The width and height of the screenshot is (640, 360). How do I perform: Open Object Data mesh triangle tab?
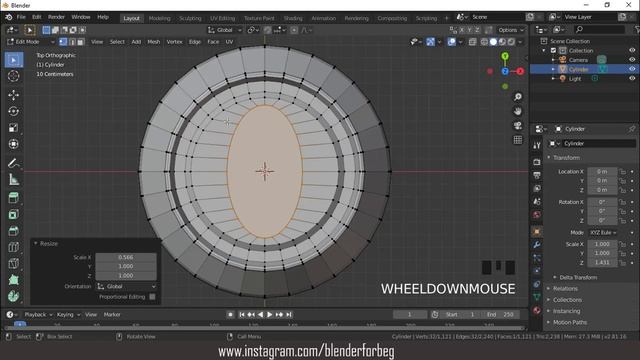(537, 297)
